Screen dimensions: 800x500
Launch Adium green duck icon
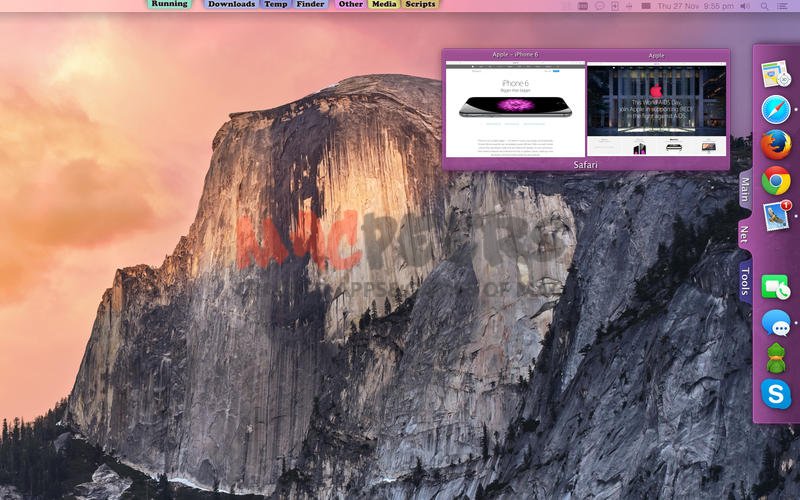pyautogui.click(x=776, y=358)
